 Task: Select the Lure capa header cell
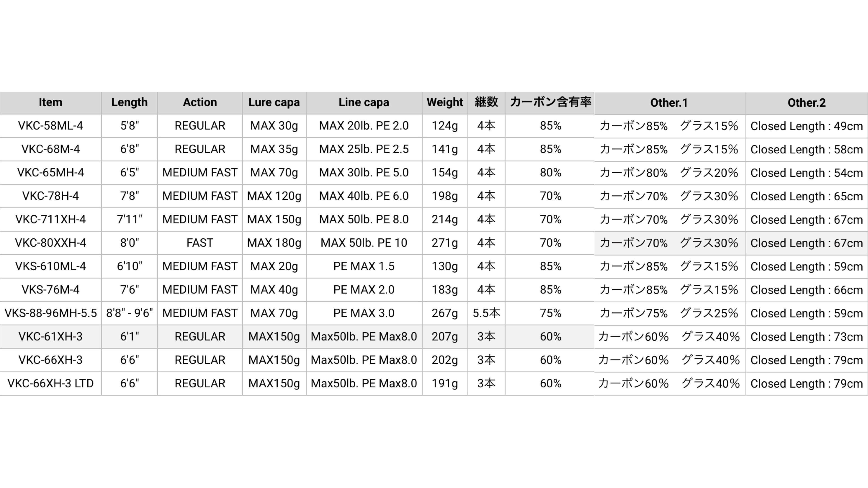tap(274, 102)
